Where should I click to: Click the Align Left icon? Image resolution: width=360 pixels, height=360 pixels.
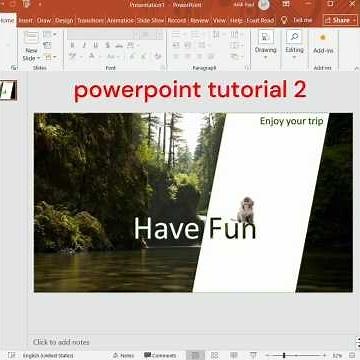pyautogui.click(x=176, y=56)
